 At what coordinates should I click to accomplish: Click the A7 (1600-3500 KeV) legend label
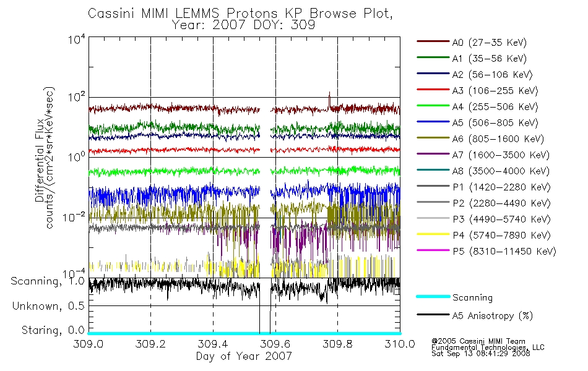pyautogui.click(x=501, y=155)
